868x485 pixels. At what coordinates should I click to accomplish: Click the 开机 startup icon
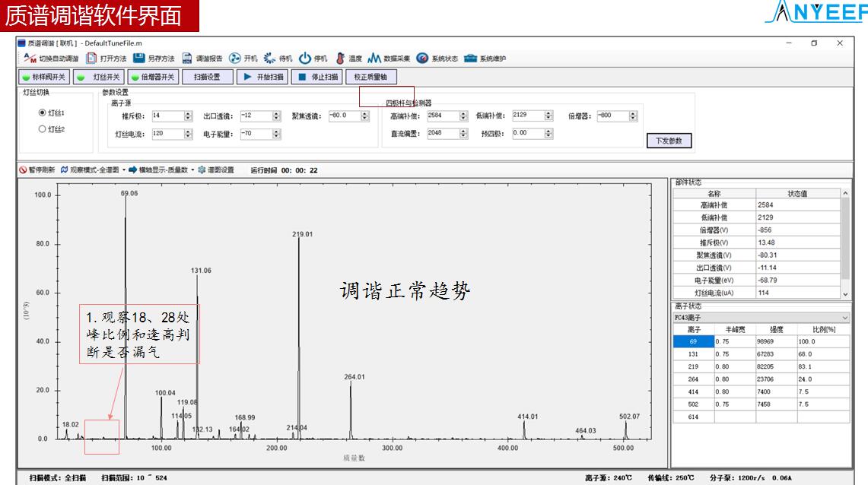[x=235, y=59]
